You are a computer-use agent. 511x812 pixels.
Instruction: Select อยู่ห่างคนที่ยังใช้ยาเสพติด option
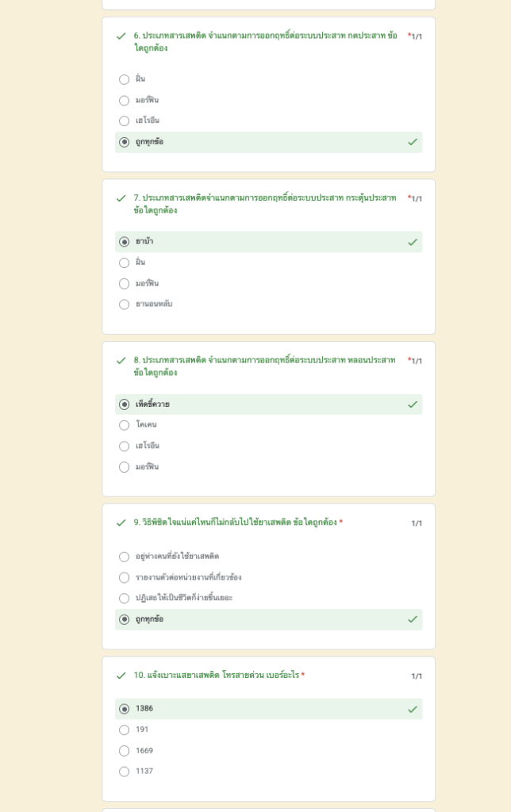tap(124, 557)
